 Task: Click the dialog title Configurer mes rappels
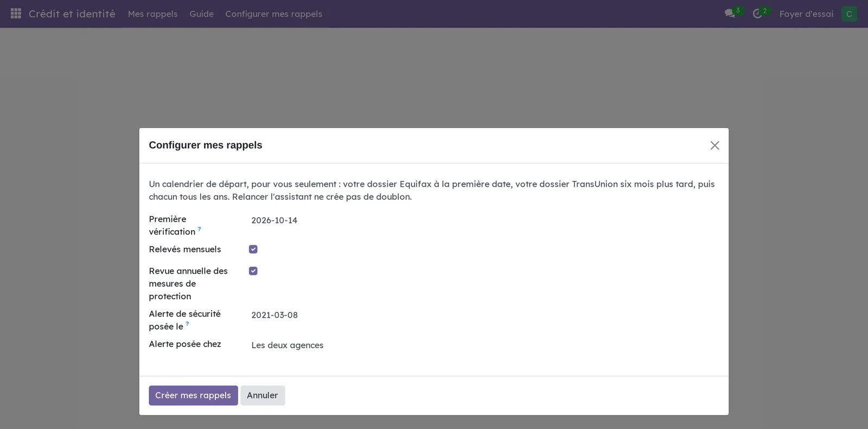coord(206,145)
